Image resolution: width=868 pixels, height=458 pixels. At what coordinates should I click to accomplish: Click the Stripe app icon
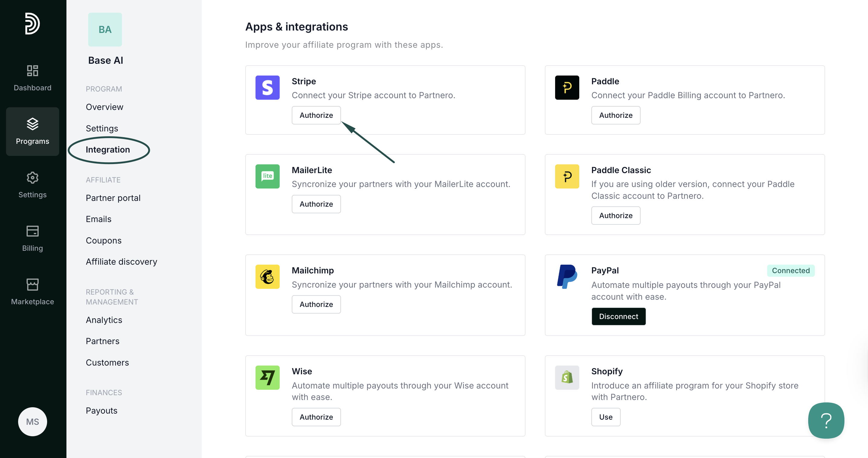(267, 87)
